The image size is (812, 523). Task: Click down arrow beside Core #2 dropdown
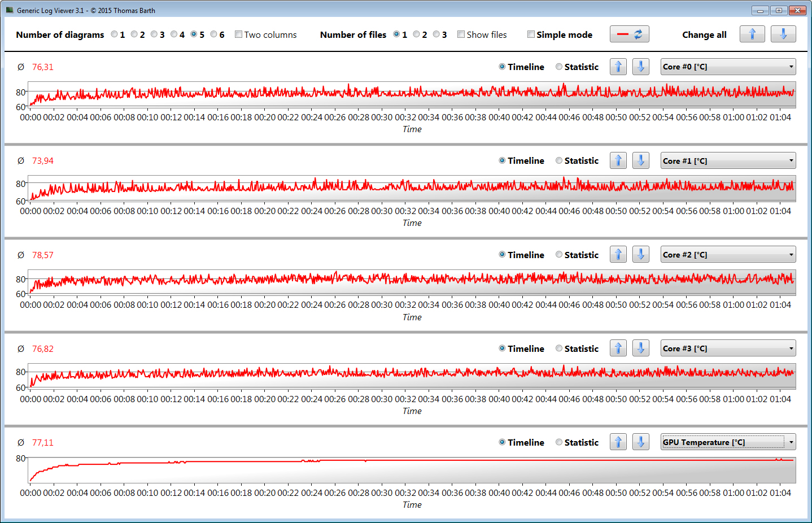tap(641, 255)
